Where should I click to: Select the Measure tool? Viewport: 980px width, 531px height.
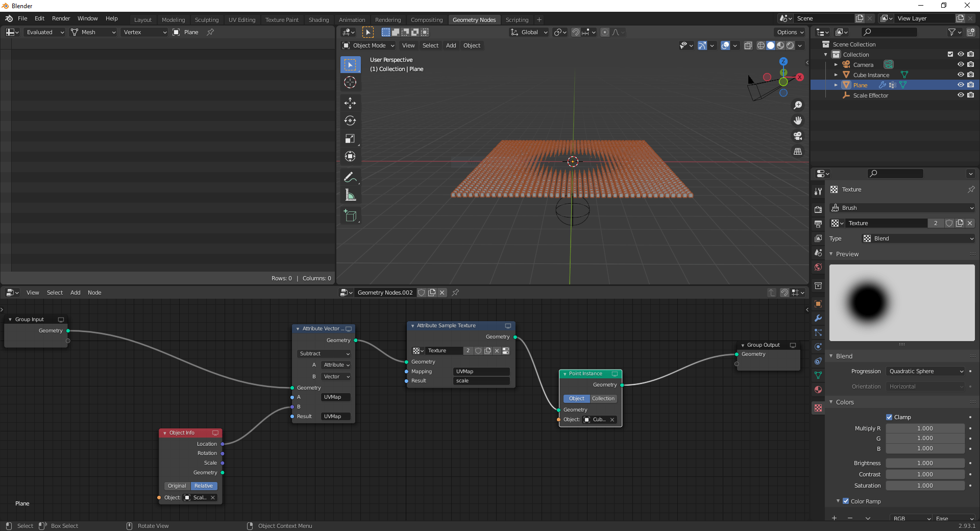point(350,195)
